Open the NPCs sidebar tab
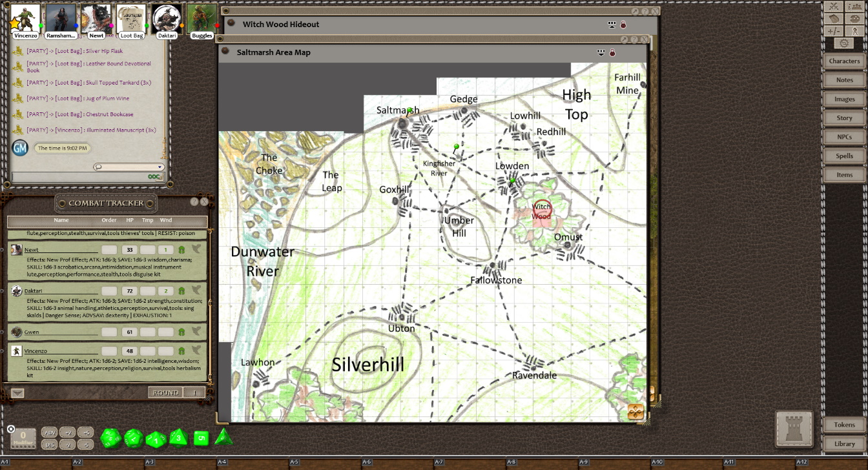Screen dimensions: 868x470 pos(844,137)
